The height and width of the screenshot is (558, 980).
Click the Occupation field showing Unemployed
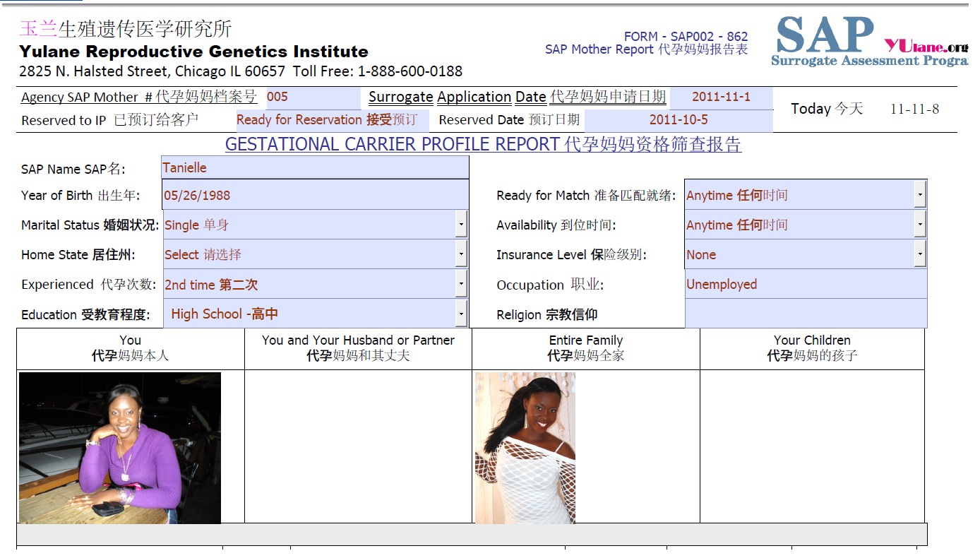coord(806,284)
